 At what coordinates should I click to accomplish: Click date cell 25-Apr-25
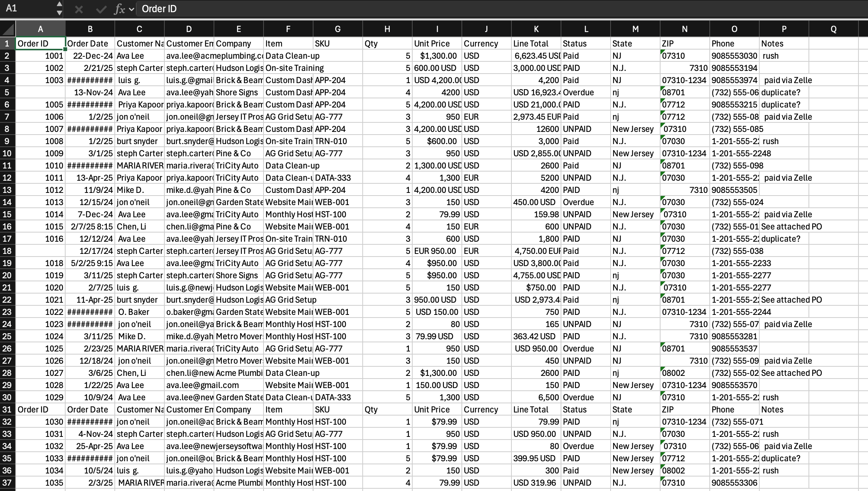point(90,446)
